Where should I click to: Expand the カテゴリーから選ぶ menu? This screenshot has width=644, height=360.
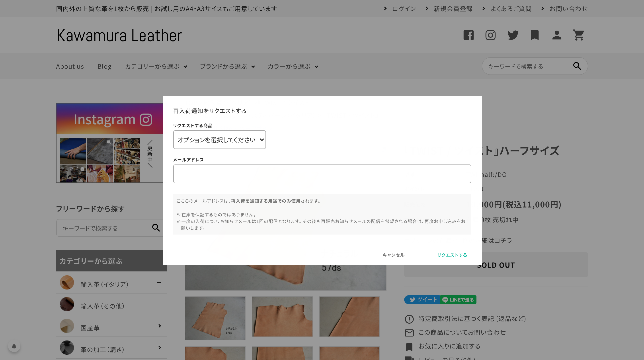(x=156, y=67)
